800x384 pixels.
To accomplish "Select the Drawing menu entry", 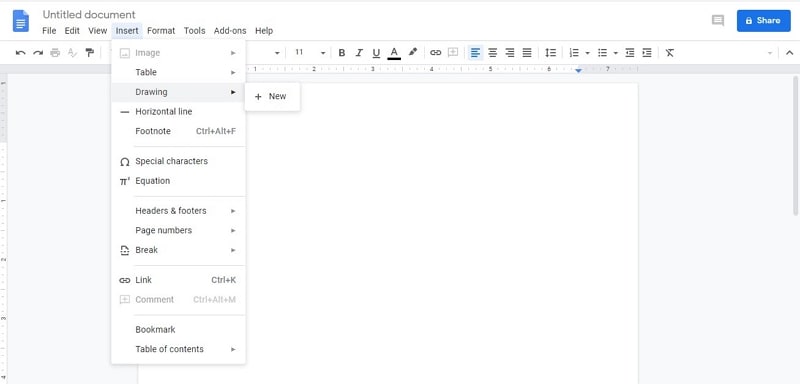I will [x=179, y=92].
